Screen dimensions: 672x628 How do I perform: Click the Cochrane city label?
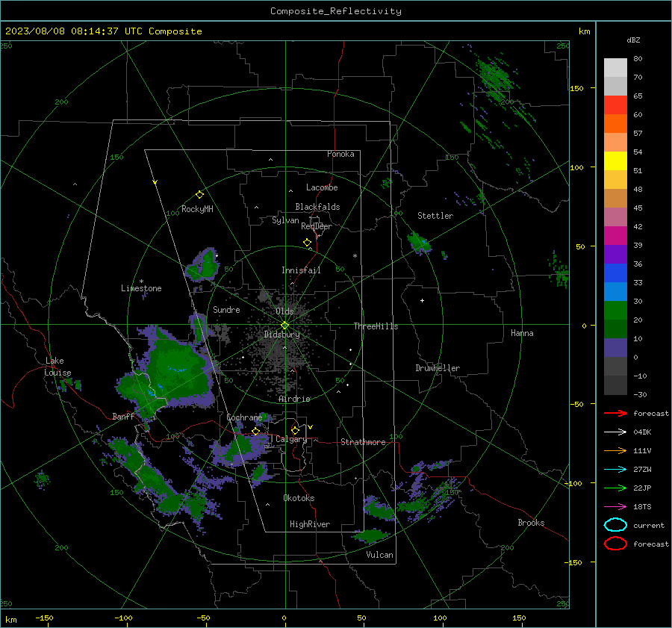(244, 417)
